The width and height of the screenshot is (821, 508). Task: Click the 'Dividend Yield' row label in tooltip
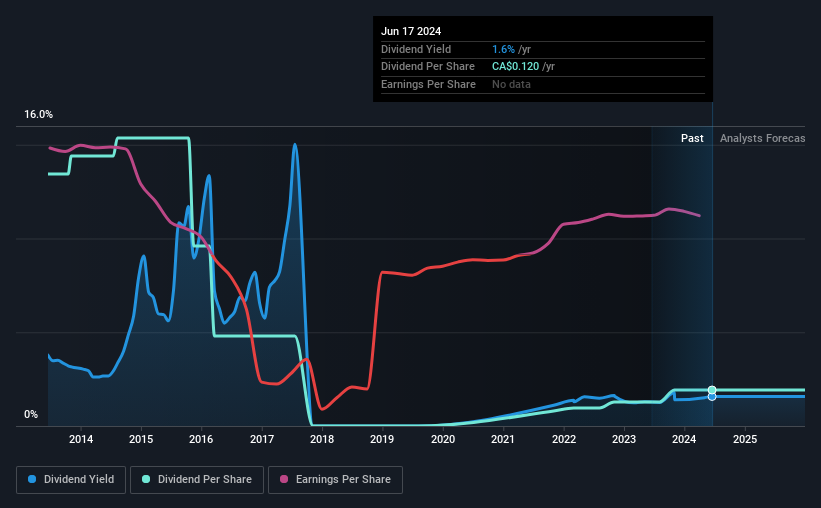pos(416,49)
